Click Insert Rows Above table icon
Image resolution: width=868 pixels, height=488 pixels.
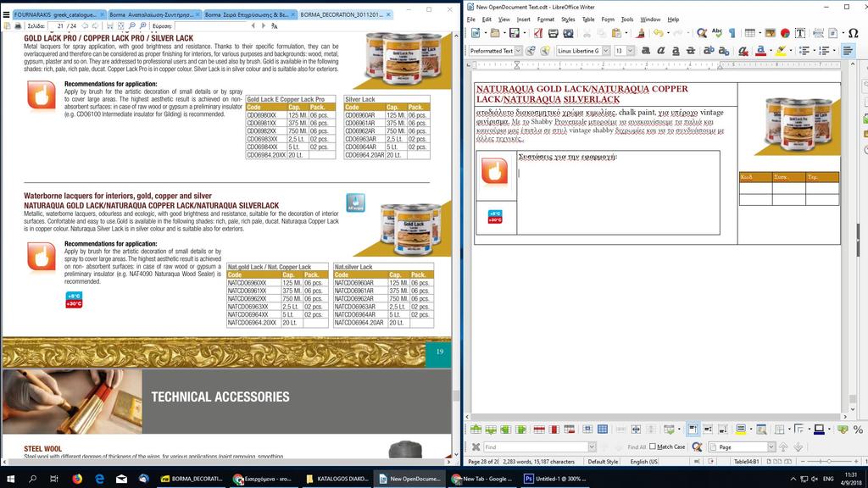tap(476, 430)
